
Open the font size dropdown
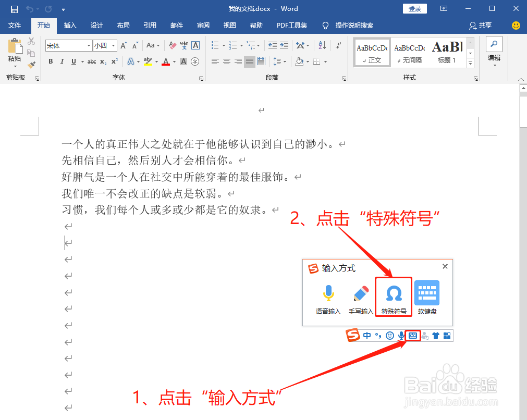click(113, 45)
